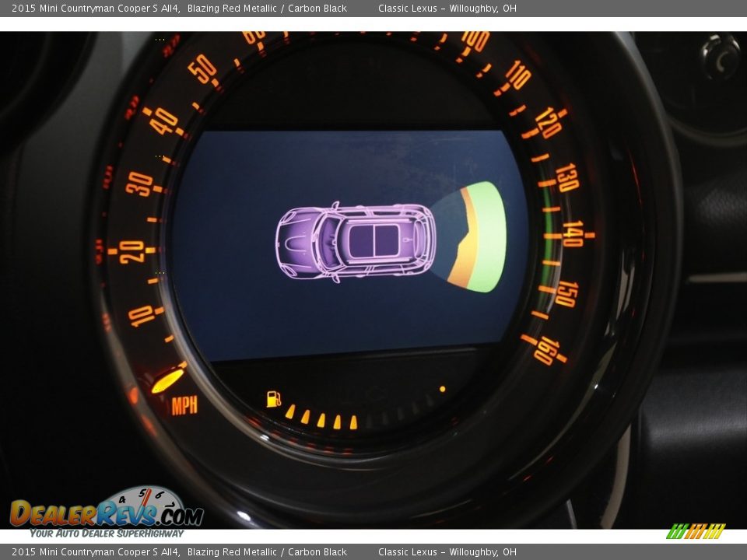Viewport: 747px width, 560px height.
Task: Click the 150 mark on the speedometer
Action: tap(566, 293)
